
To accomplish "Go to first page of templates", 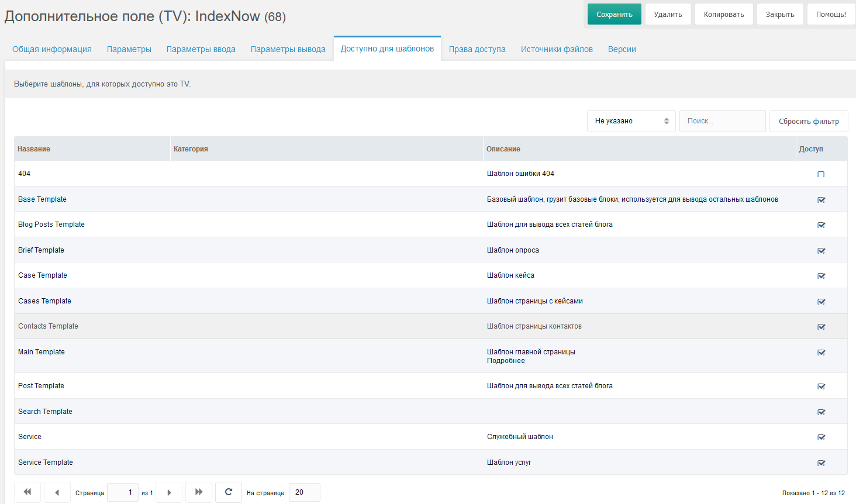I will coord(27,492).
